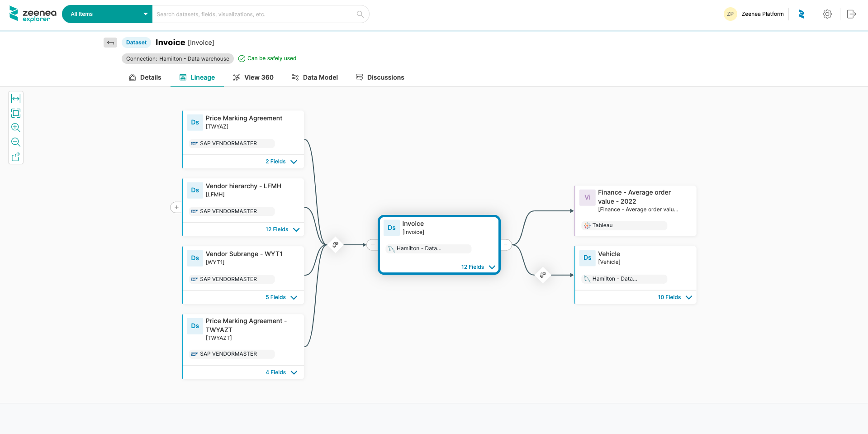
Task: Click the Can be safely used badge
Action: (x=267, y=58)
